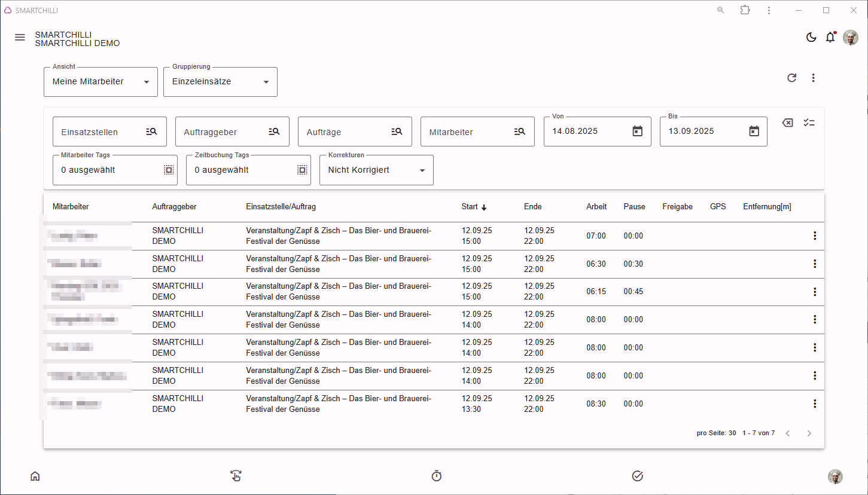Click the checklist icon beside filters
Viewport: 868px width, 495px height.
[809, 123]
